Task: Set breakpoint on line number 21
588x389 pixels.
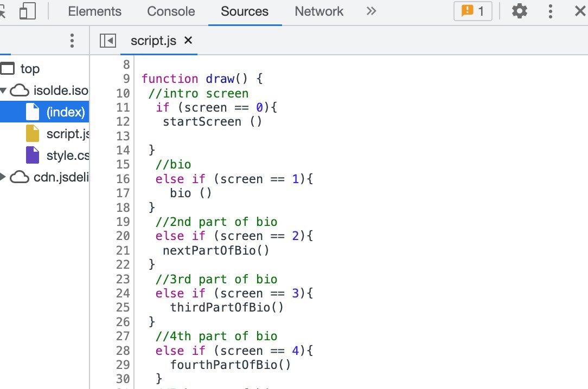Action: [123, 250]
